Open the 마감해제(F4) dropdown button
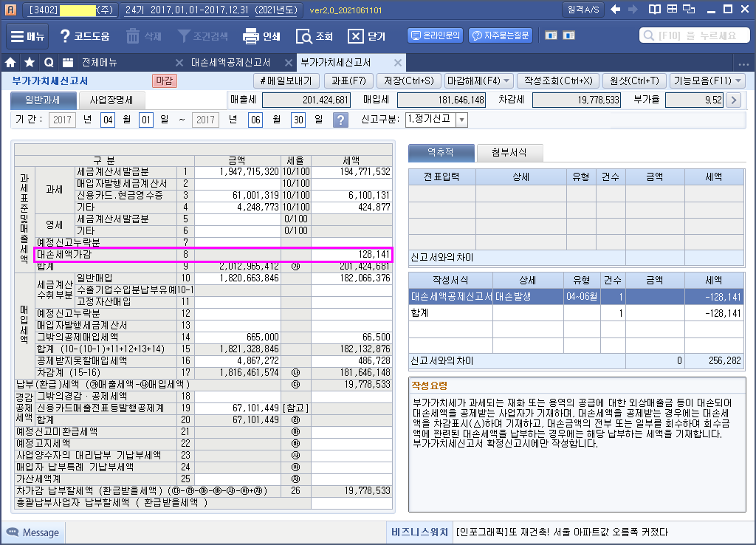The height and width of the screenshot is (545, 756). tap(479, 80)
